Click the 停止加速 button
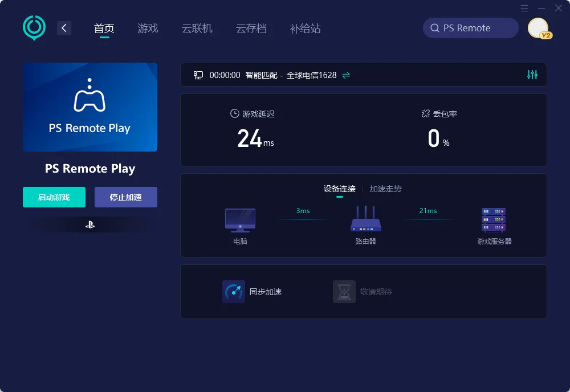570x392 pixels. coord(126,197)
